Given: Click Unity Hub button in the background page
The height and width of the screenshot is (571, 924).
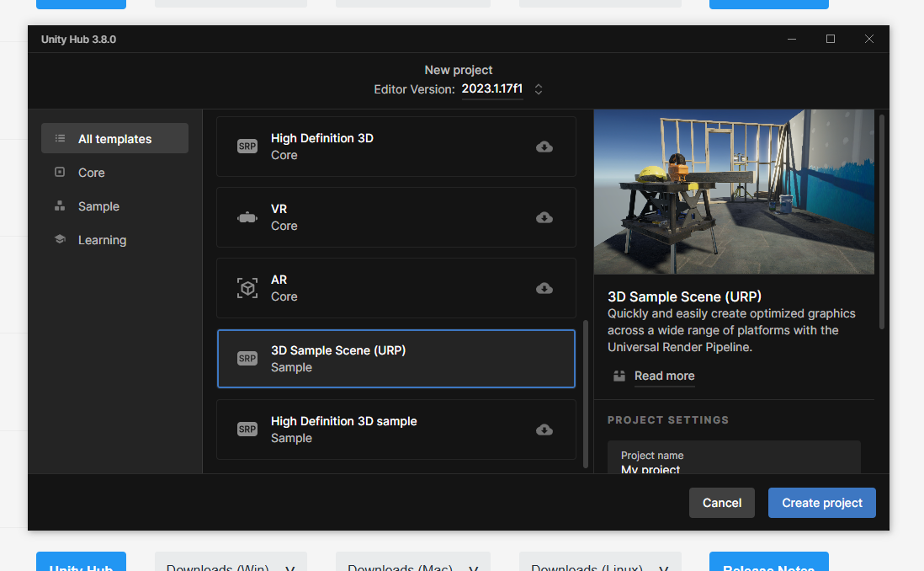Looking at the screenshot, I should [x=81, y=562].
